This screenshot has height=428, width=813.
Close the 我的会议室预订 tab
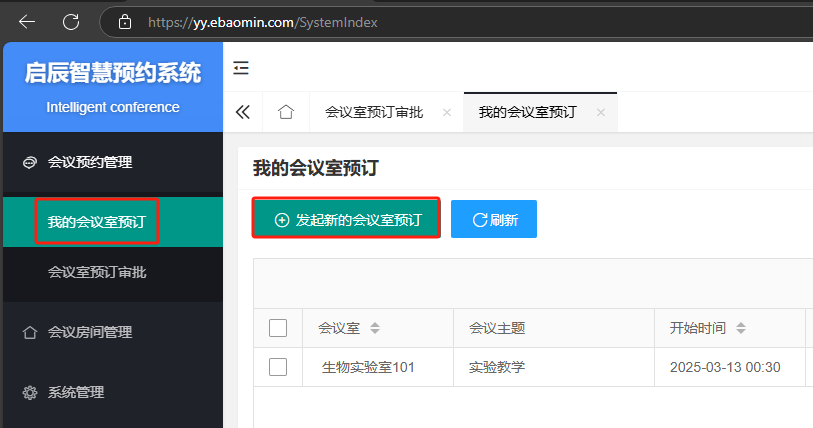point(601,113)
